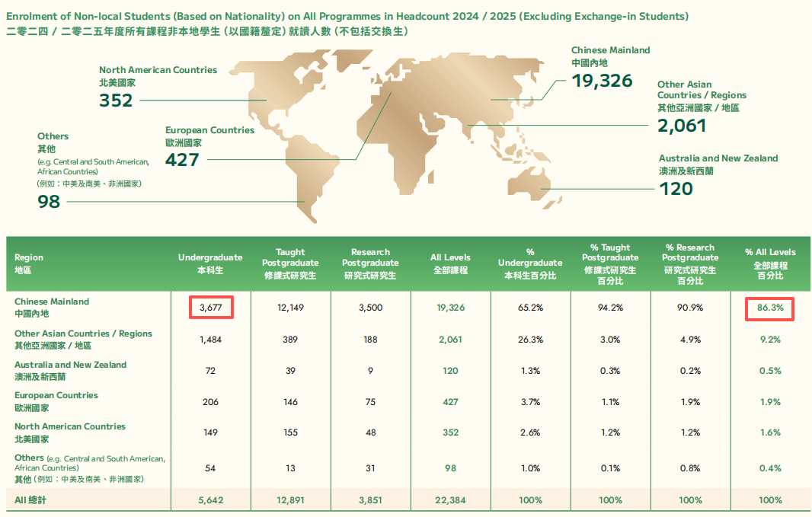Select the Undergraduate column header
The height and width of the screenshot is (517, 812).
click(211, 262)
